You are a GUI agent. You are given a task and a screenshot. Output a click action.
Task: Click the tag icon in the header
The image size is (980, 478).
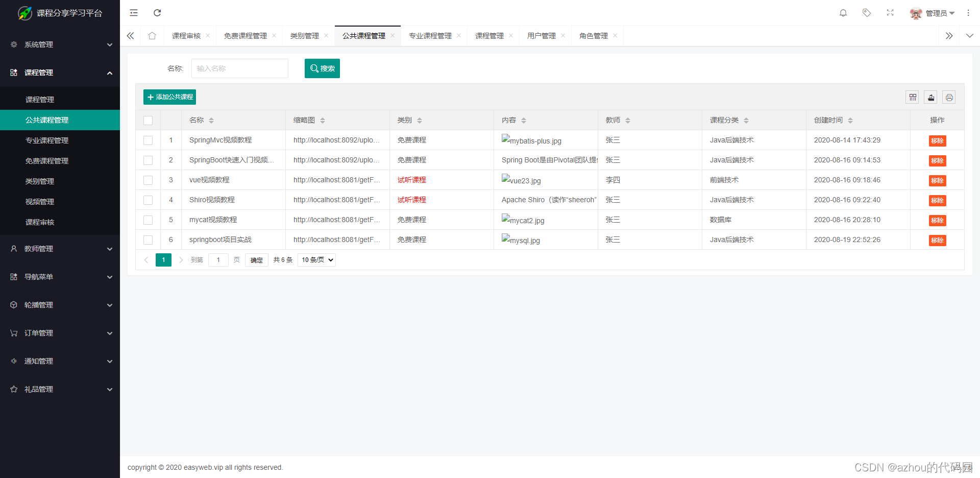[866, 13]
